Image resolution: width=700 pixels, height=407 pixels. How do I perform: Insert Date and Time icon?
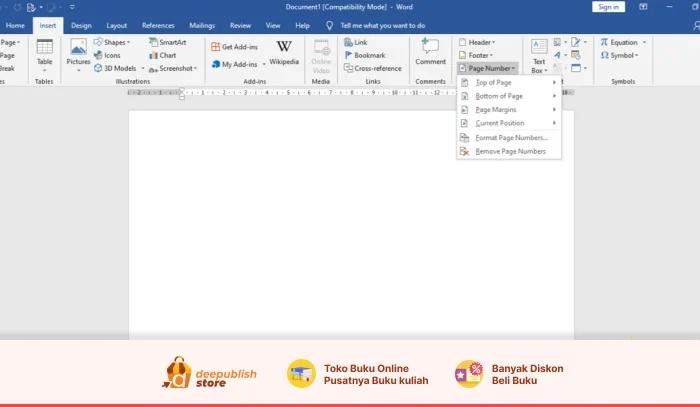[575, 55]
